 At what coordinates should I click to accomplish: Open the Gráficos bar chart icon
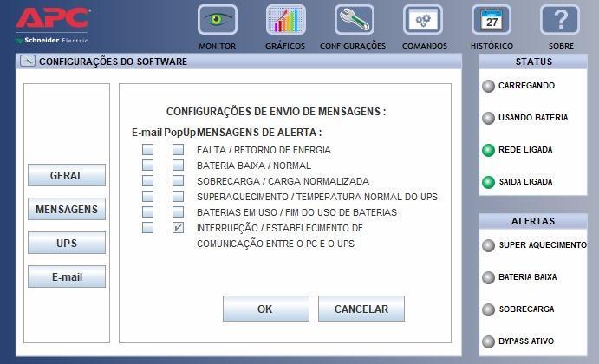(x=286, y=20)
